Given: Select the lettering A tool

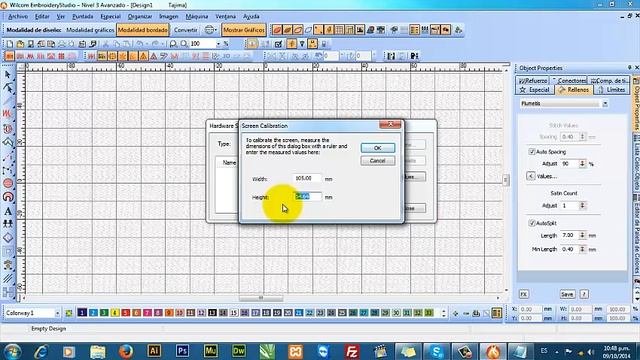Looking at the screenshot, I should (8, 211).
